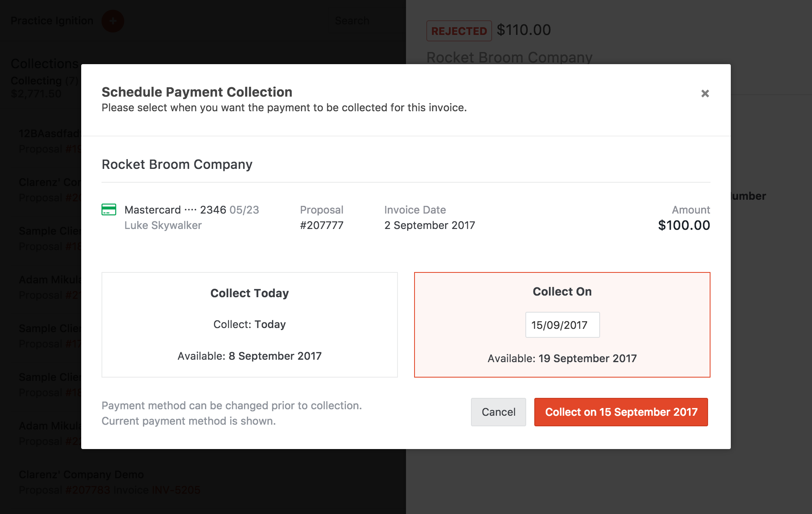Click the Mastercard 2346 card details
Screen dimensions: 812x514
[192, 210]
